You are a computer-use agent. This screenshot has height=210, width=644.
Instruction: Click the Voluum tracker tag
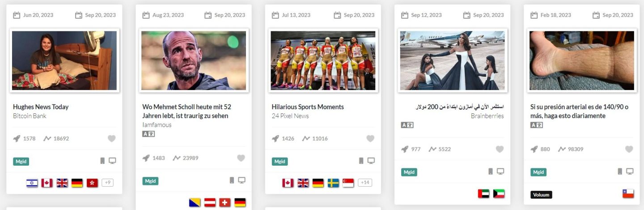[x=542, y=195]
